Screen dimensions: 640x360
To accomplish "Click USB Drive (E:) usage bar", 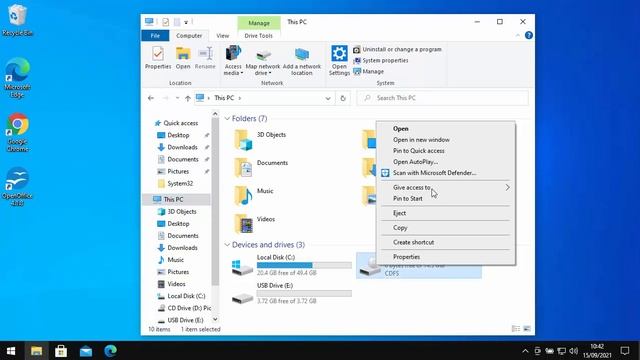I will [304, 293].
